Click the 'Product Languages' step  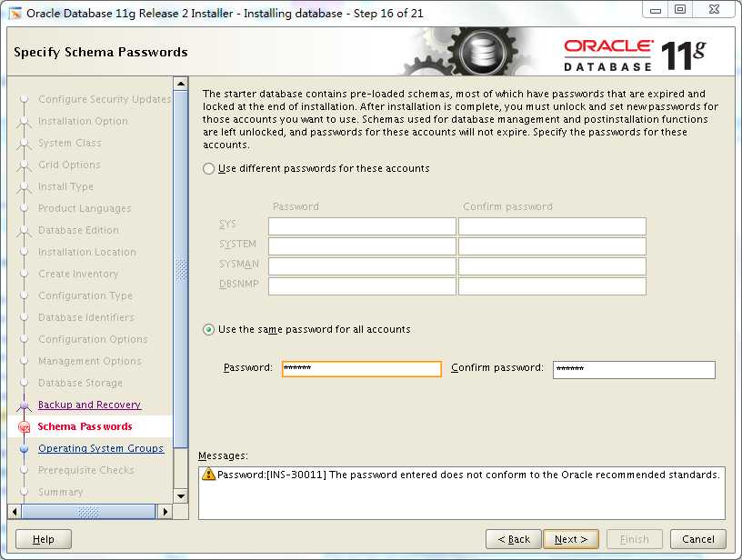(x=85, y=208)
